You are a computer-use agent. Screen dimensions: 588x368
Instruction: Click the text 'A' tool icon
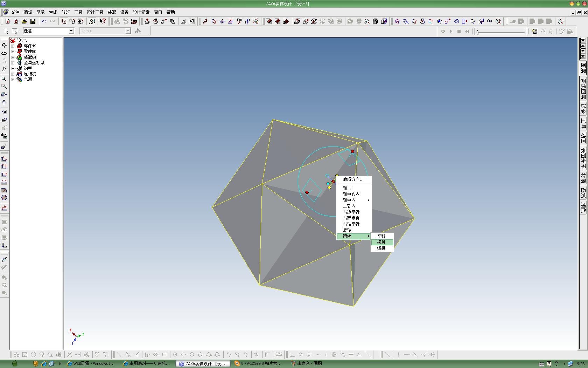coord(183,21)
